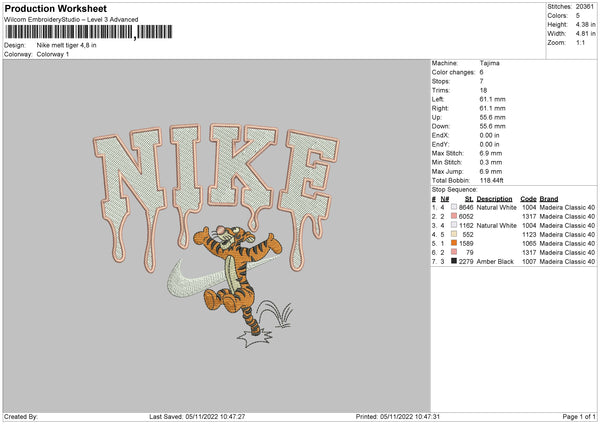Screen dimensions: 600x424
Task: Click the stitch count 2279
Action: [x=466, y=261]
